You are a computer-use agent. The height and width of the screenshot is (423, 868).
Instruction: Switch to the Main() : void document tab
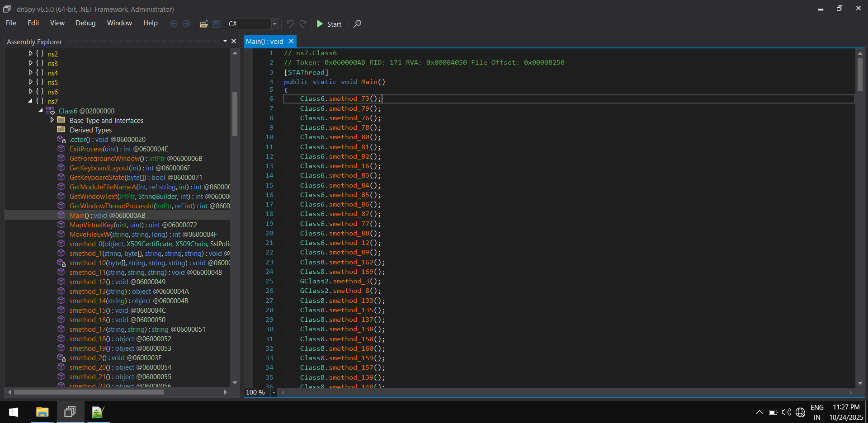pyautogui.click(x=264, y=41)
